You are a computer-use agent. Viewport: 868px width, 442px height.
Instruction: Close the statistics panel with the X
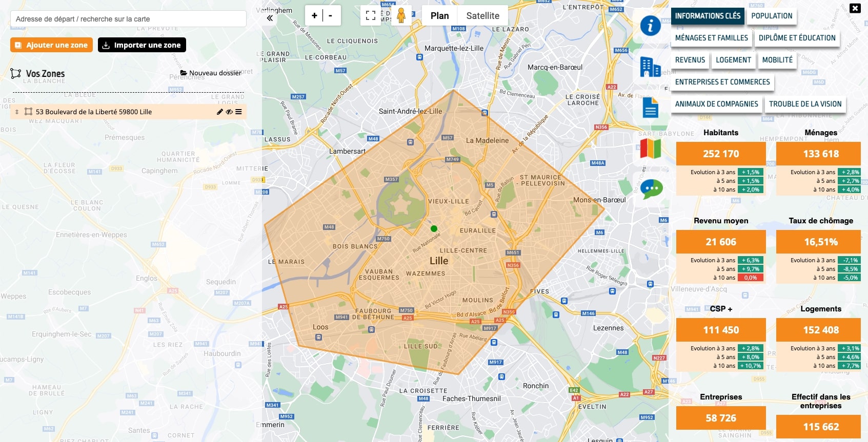855,8
